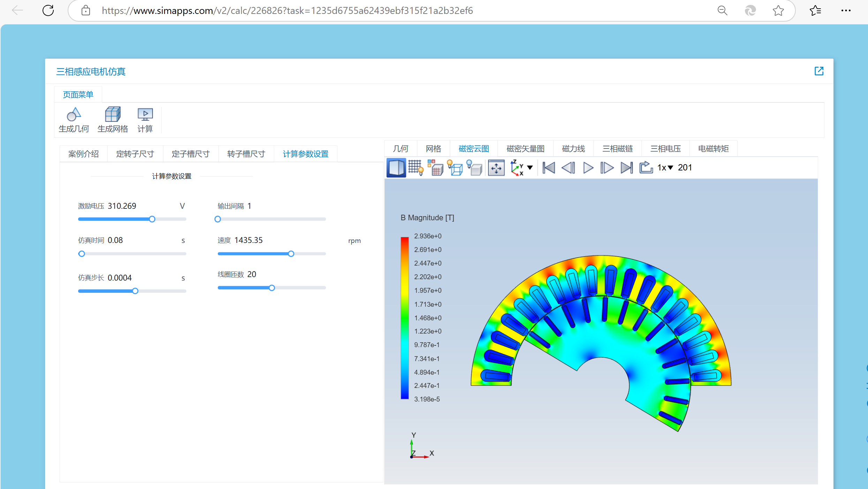Click the 激励电压 slider handle
868x489 pixels.
pos(152,219)
